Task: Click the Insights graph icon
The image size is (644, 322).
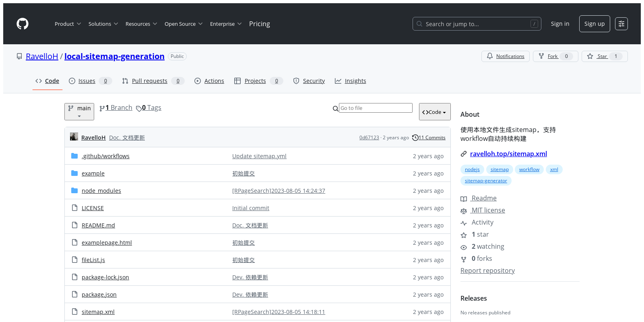Action: 338,81
